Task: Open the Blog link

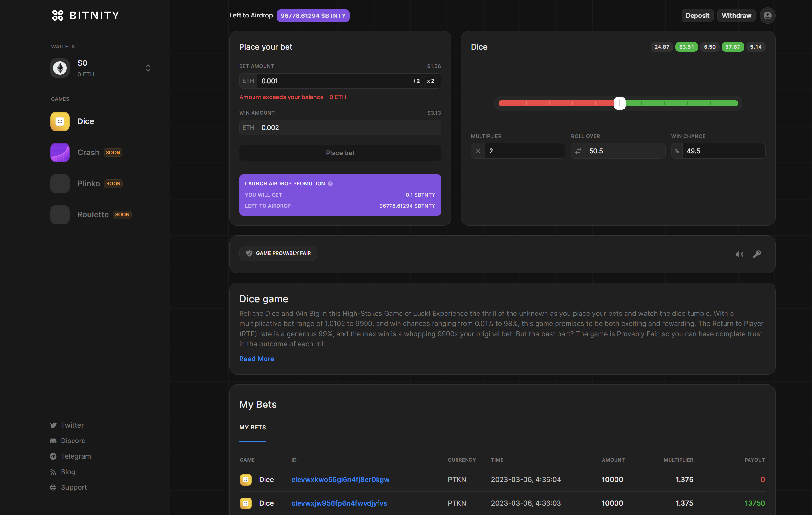Action: click(68, 472)
